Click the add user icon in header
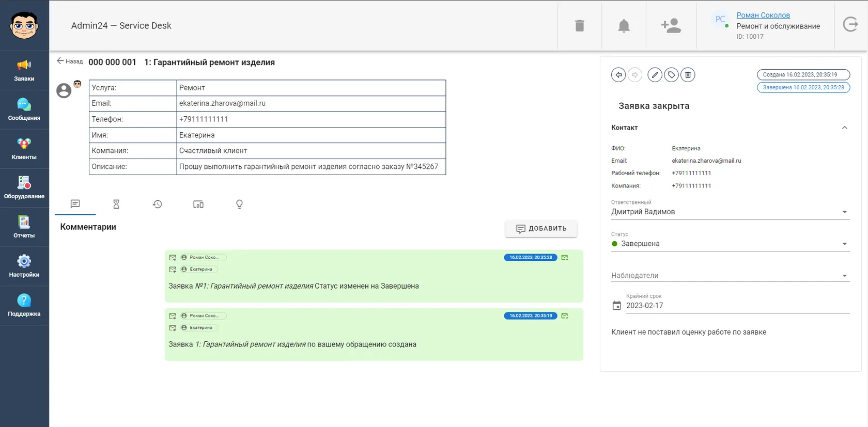 click(671, 25)
